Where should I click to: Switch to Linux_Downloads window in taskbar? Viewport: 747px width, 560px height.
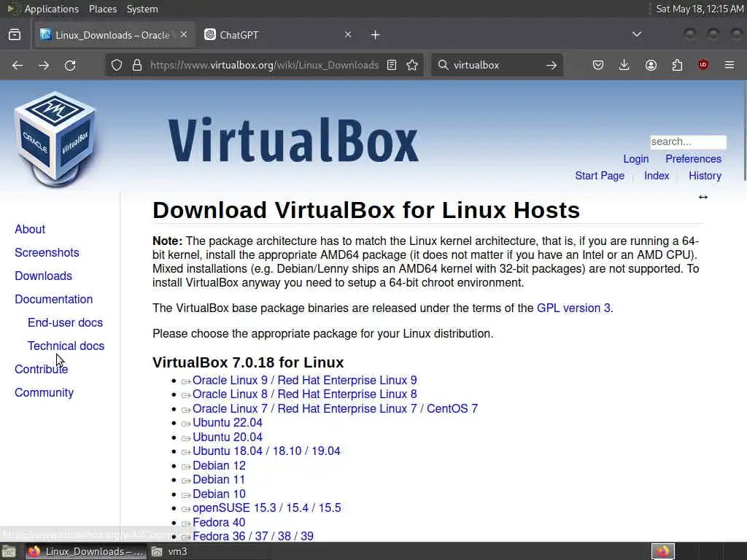coord(86,551)
